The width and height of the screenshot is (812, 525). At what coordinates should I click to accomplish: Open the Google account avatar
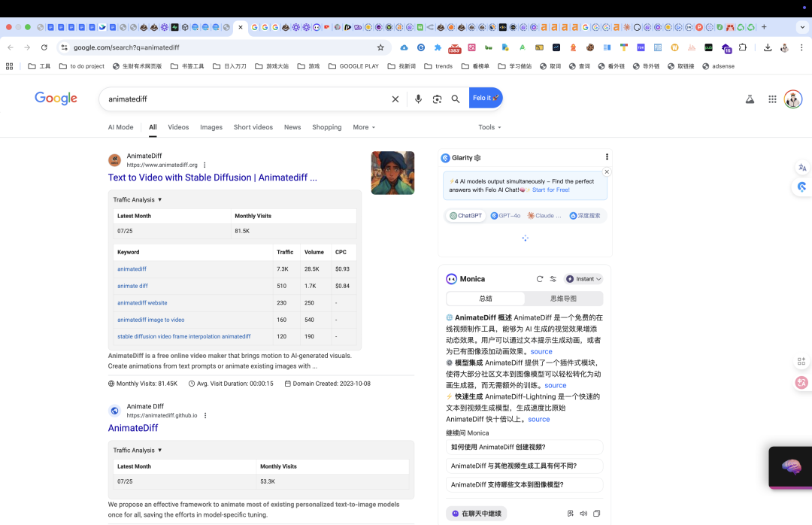pos(793,99)
